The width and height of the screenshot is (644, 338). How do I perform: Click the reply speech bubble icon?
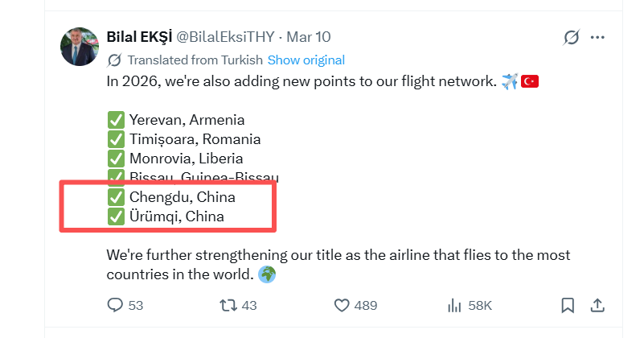pyautogui.click(x=114, y=305)
